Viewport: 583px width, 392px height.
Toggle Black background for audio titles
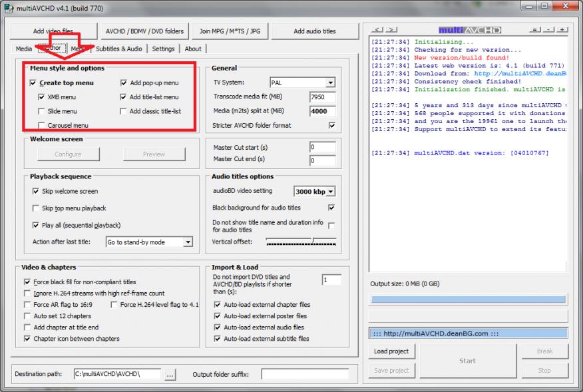(331, 208)
